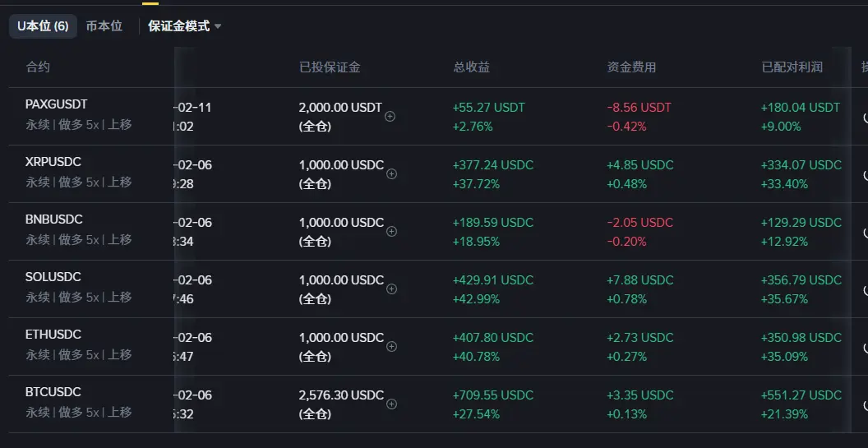Open the BTCUSDC contract link
Image resolution: width=868 pixels, height=448 pixels.
click(53, 393)
